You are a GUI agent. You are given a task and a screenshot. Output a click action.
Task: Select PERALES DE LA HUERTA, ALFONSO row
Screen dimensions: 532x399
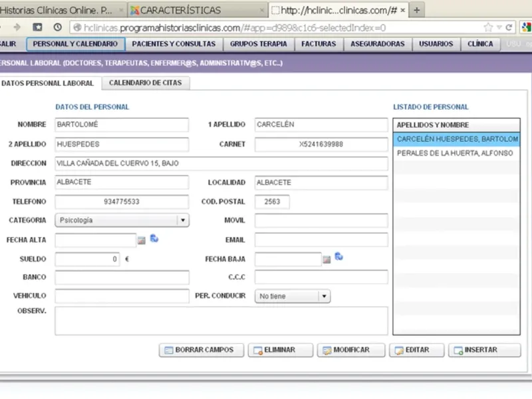point(456,154)
